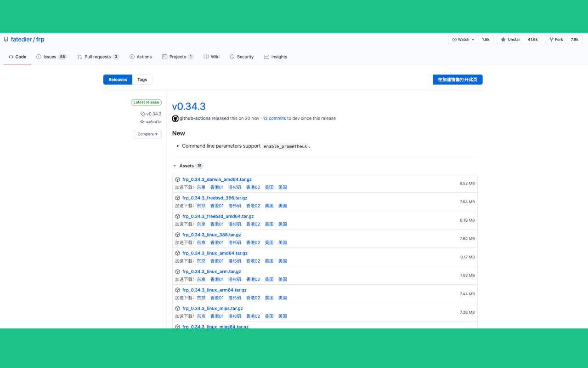
Task: Click the 1.5k watchers count
Action: coord(486,40)
